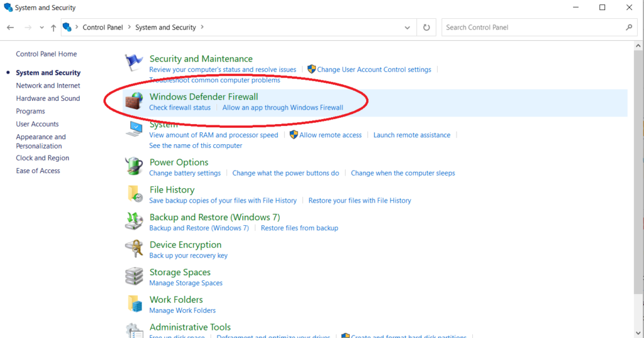The image size is (644, 338).
Task: Click Manage Storage Spaces link
Action: coord(186,283)
